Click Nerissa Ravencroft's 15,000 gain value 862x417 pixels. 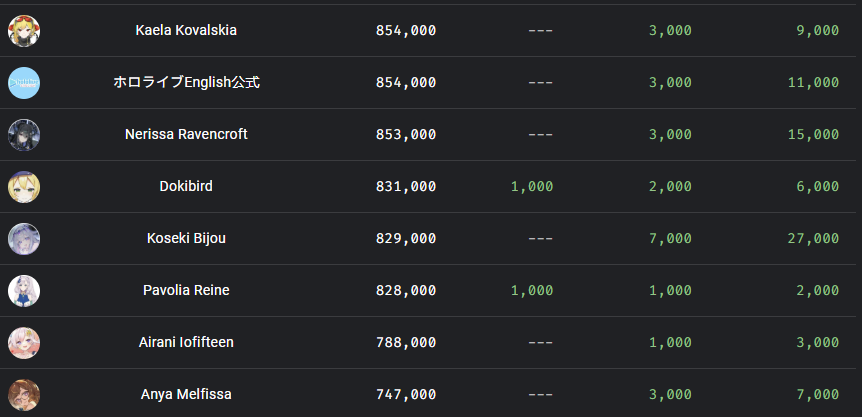pos(813,135)
